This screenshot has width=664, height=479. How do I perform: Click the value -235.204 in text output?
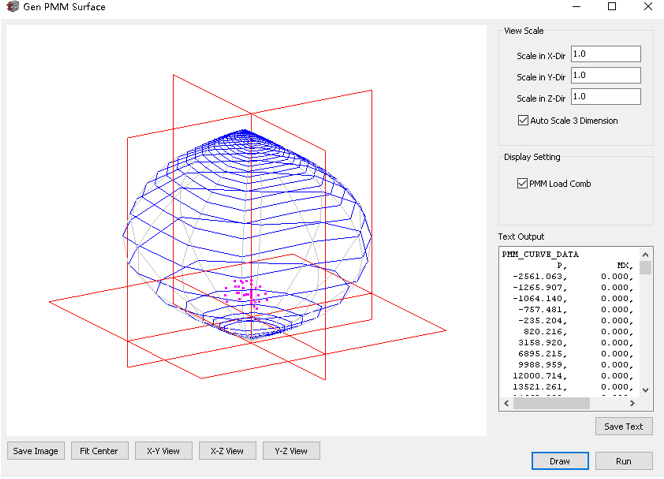pyautogui.click(x=542, y=321)
